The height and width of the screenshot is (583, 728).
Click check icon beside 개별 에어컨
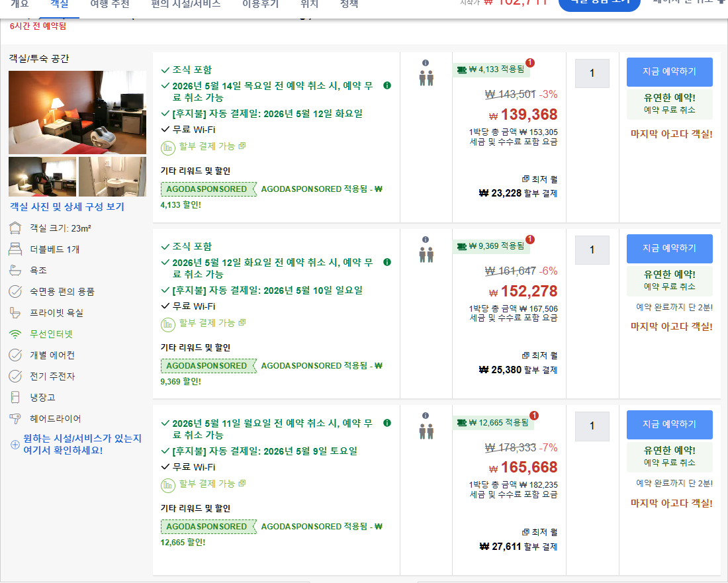(x=15, y=355)
